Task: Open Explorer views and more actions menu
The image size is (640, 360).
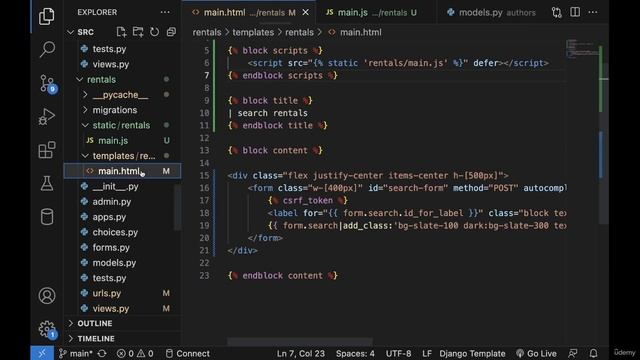Action: (165, 12)
